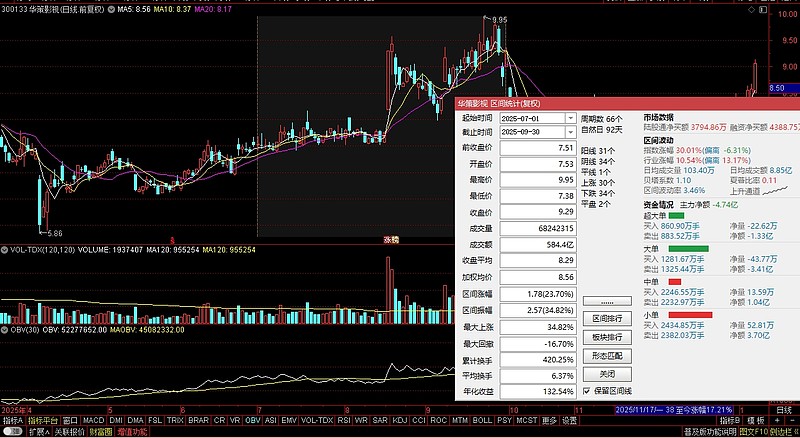Toggle the switch left of 扩展
Viewport: 800px width, 438px height.
click(13, 432)
